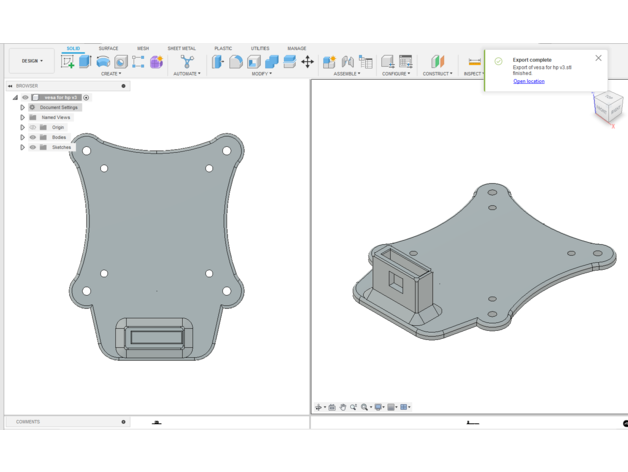The height and width of the screenshot is (472, 628).
Task: Click the Create Sketch tool icon
Action: click(68, 62)
